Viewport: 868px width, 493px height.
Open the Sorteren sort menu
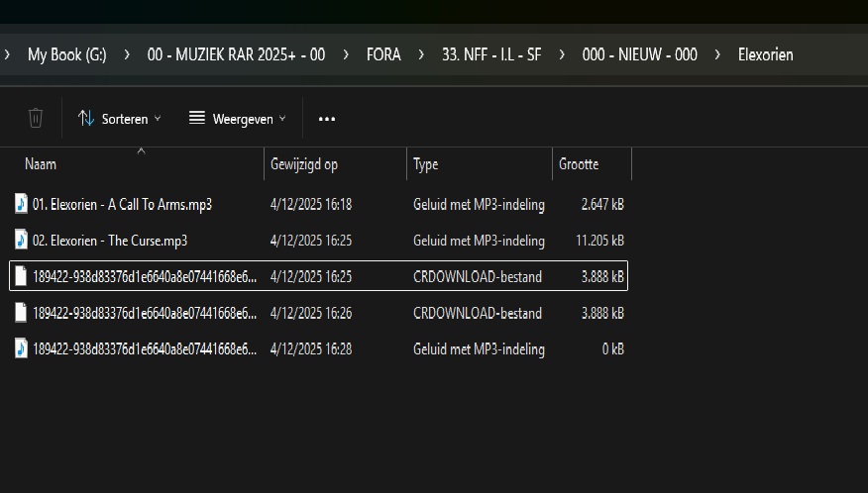[119, 119]
